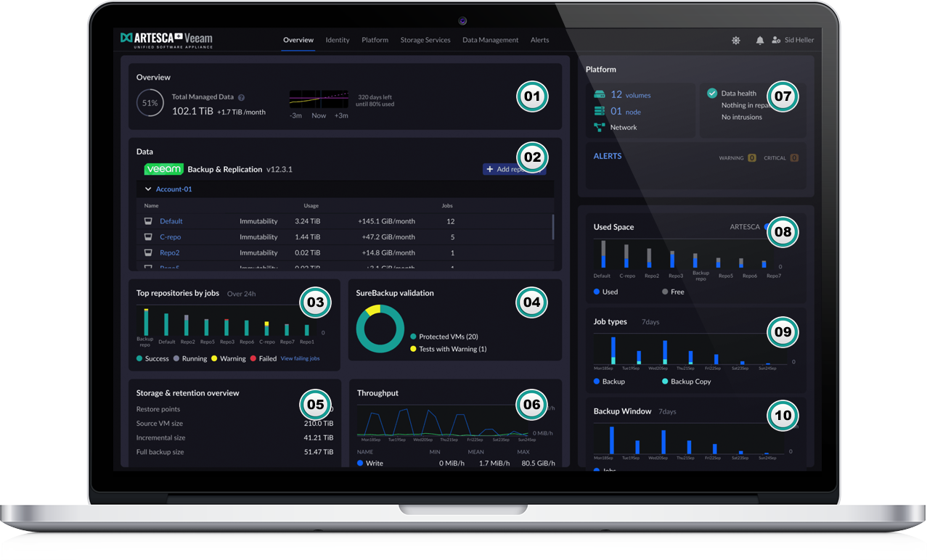Click the Free legend gray dot
927x560 pixels.
665,292
